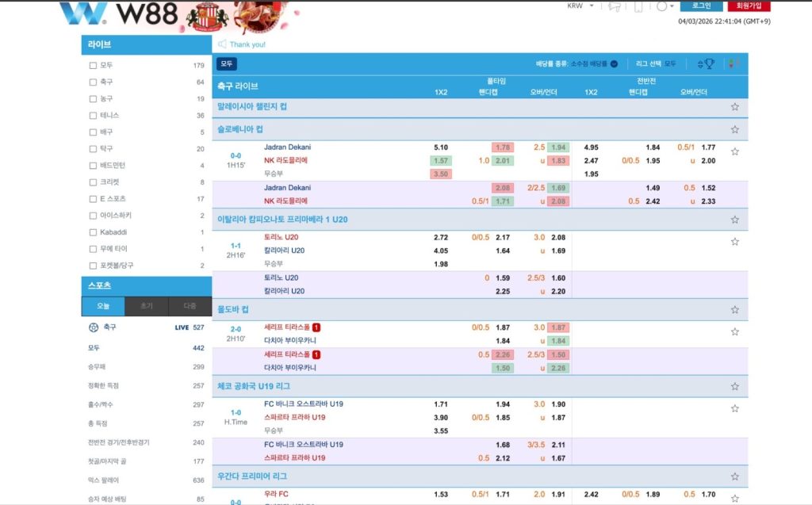Viewport: 812px width, 505px height.
Task: Select the 오늘 today tab
Action: tap(103, 306)
